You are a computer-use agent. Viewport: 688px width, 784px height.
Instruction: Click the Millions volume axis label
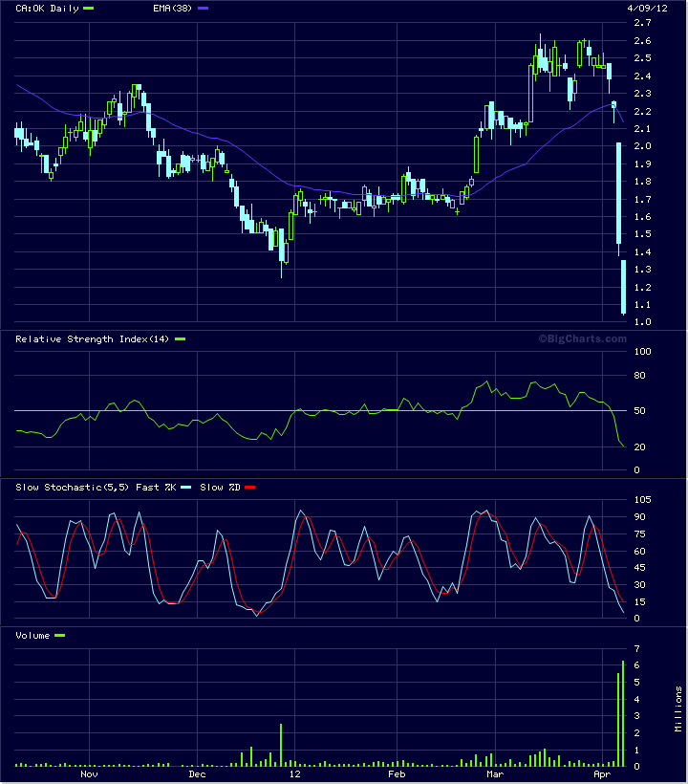678,709
